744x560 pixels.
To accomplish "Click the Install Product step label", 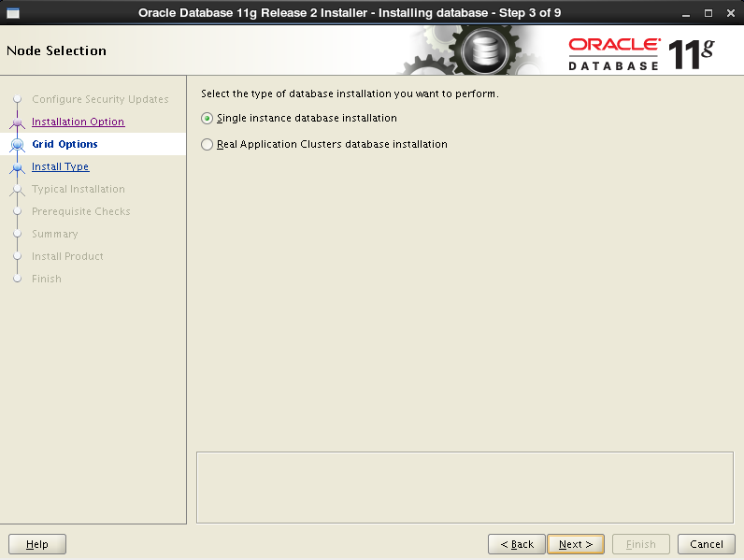I will click(x=67, y=256).
